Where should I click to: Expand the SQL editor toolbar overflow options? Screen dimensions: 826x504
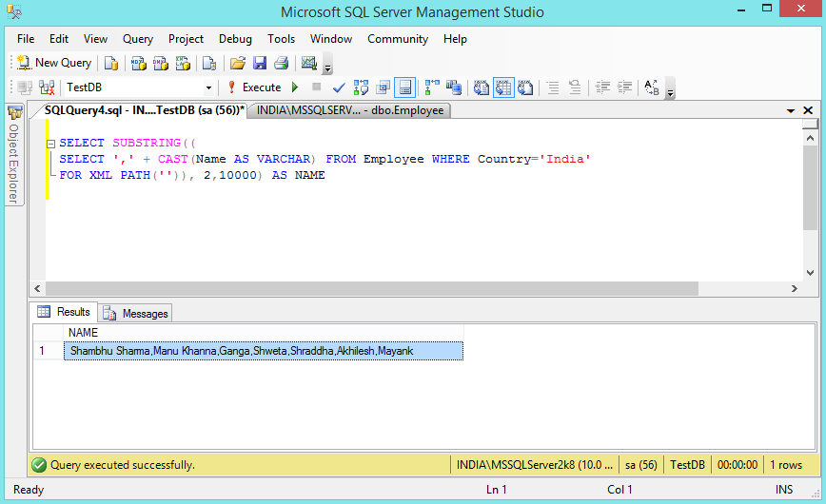pos(670,87)
